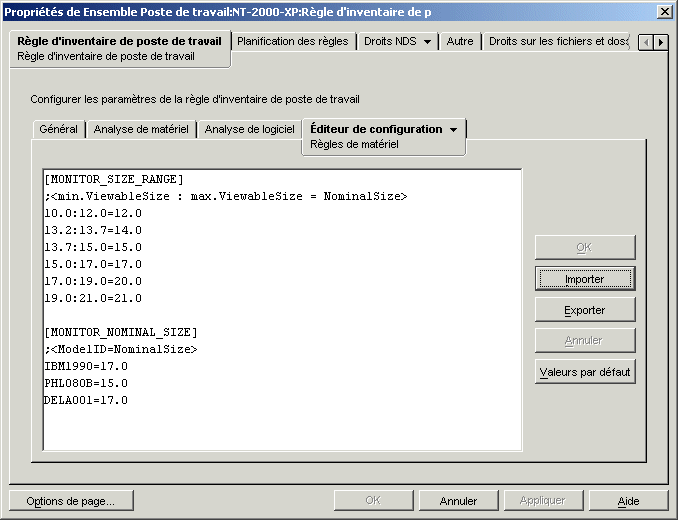Click the PHL080B=15.0 entry

(86, 383)
